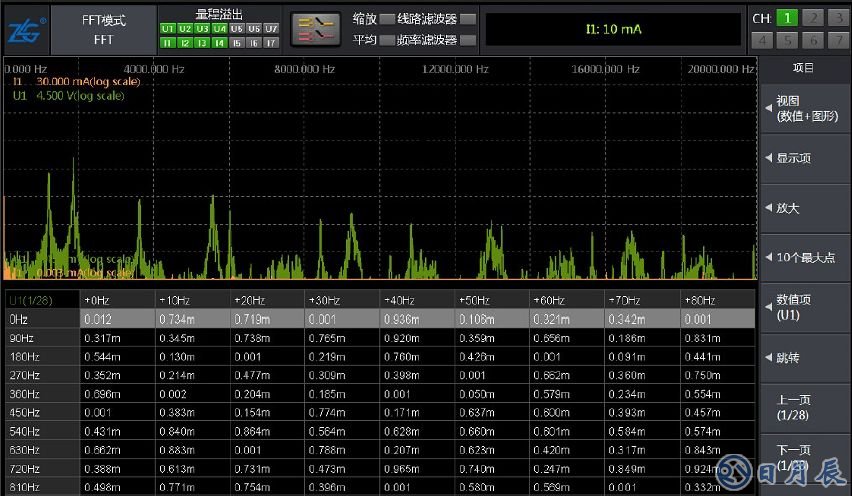Select the I1 range overflow indicator
The width and height of the screenshot is (852, 496).
tap(167, 43)
